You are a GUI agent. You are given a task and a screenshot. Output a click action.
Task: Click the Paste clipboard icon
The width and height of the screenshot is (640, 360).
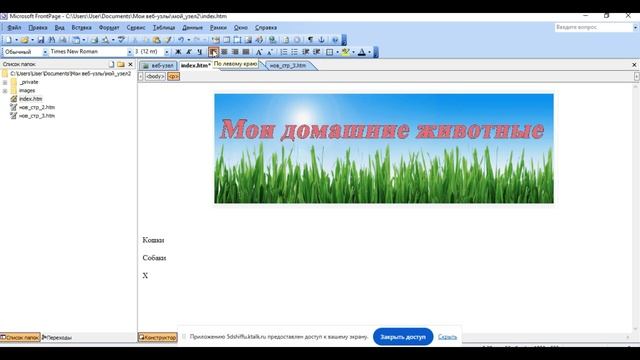[156, 40]
